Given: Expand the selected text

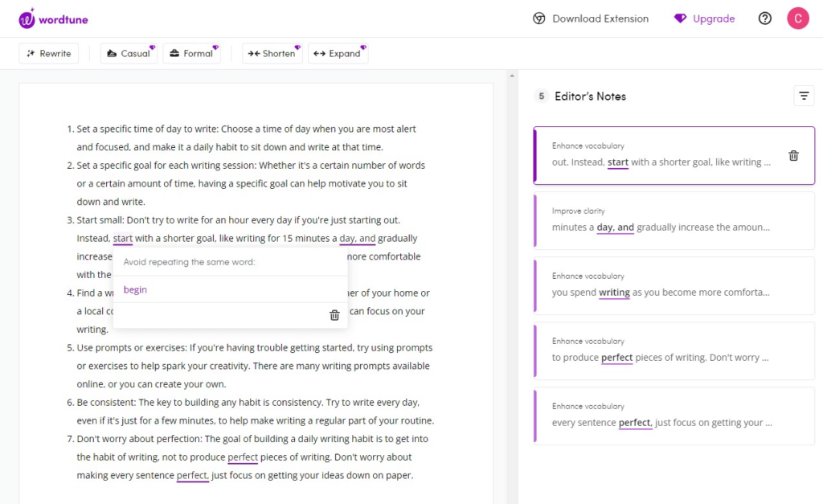Looking at the screenshot, I should point(338,54).
